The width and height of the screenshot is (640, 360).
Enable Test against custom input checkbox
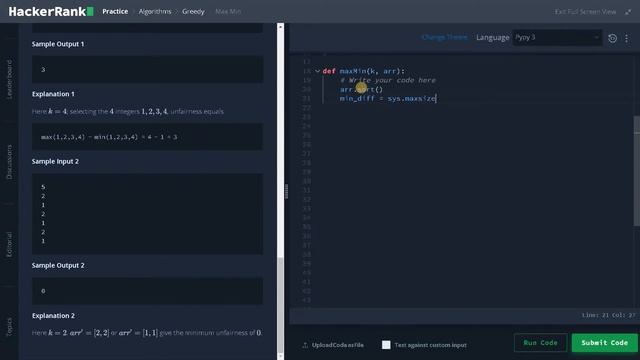tap(386, 345)
